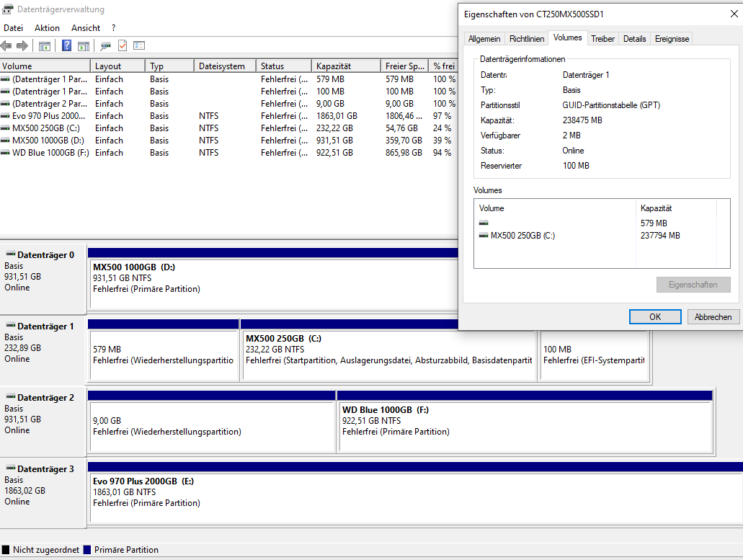The width and height of the screenshot is (743, 560).
Task: Select the 100 MB EFI-Systempartition block
Action: point(595,355)
